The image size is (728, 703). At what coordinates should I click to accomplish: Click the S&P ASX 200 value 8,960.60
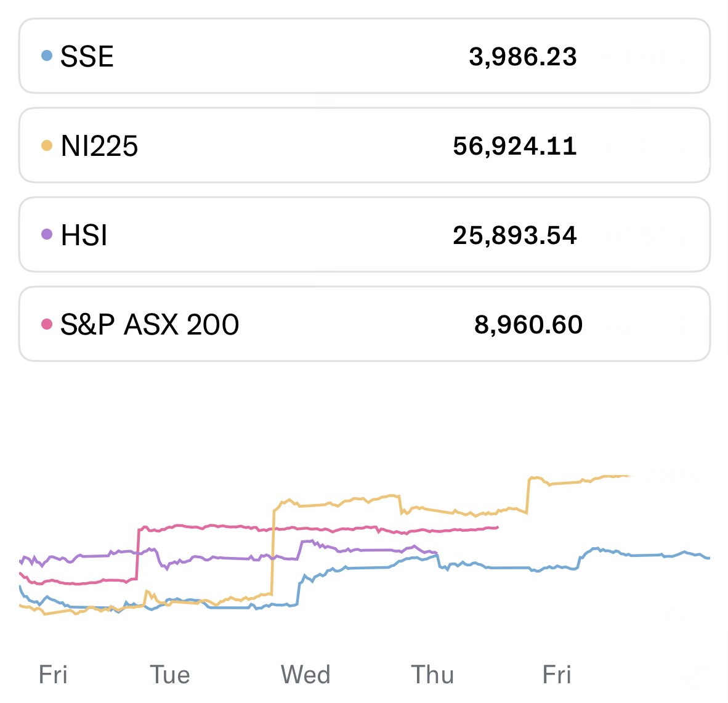click(528, 325)
